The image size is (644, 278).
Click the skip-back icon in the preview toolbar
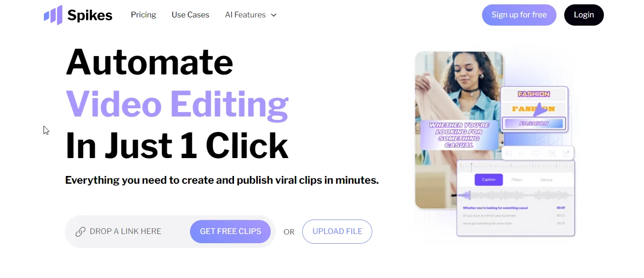(508, 153)
